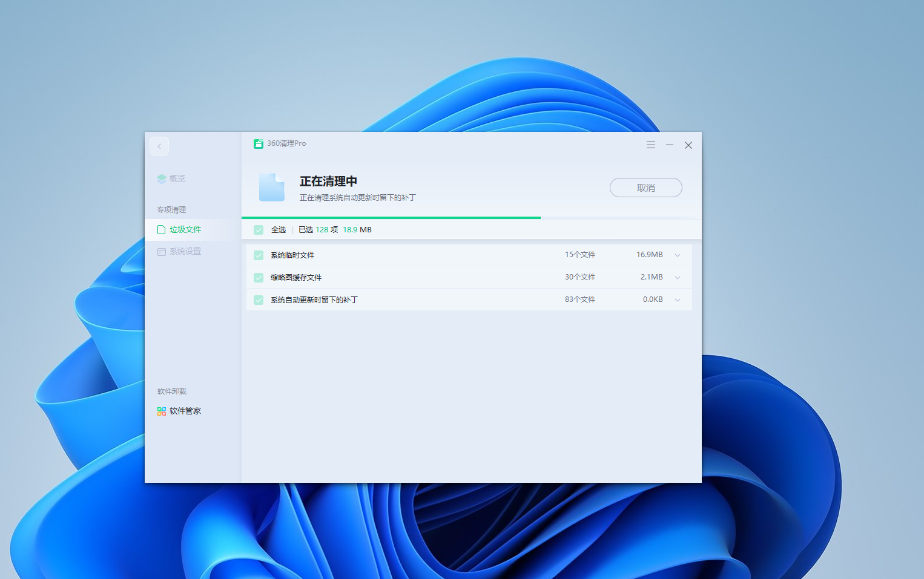
Task: Uncheck the 系统临时文件 checkbox
Action: [x=259, y=255]
